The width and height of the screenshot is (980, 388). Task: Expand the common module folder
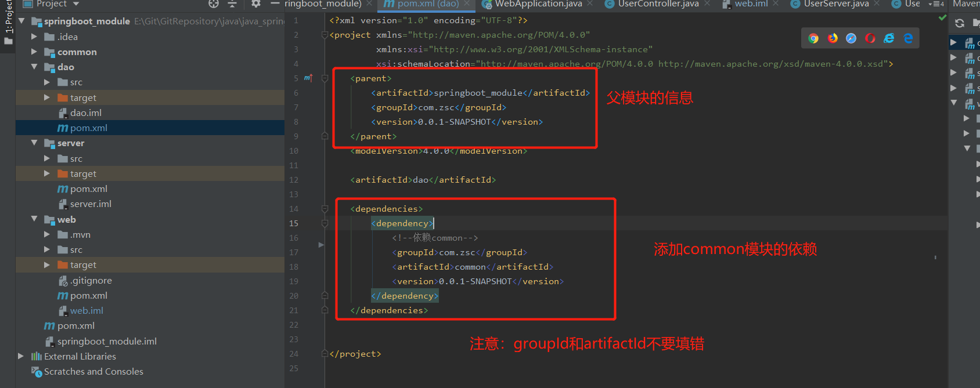click(34, 52)
